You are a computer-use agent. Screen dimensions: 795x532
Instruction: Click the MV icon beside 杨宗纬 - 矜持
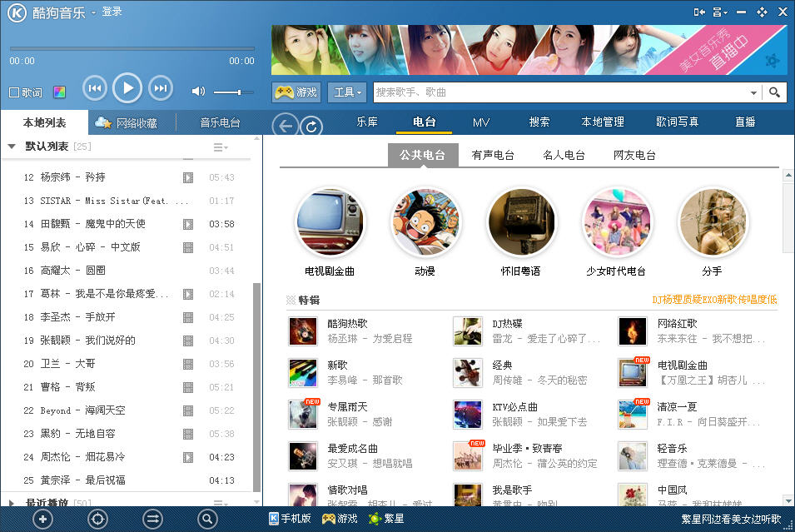pos(188,177)
